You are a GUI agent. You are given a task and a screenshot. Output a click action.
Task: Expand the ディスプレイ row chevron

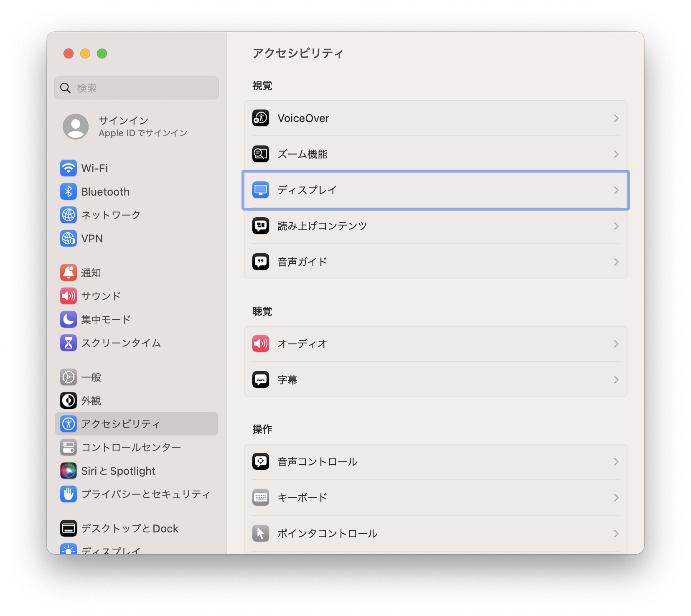pos(616,190)
